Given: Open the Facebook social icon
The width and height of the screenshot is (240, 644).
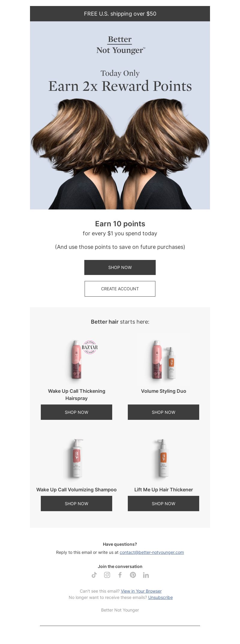Looking at the screenshot, I should 120,575.
